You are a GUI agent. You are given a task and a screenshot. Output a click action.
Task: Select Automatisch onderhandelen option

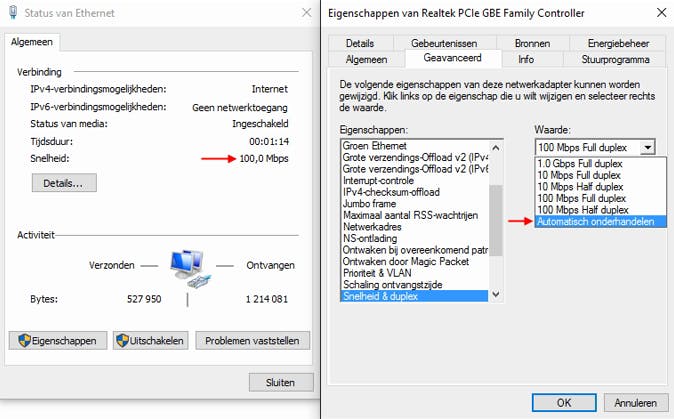596,222
